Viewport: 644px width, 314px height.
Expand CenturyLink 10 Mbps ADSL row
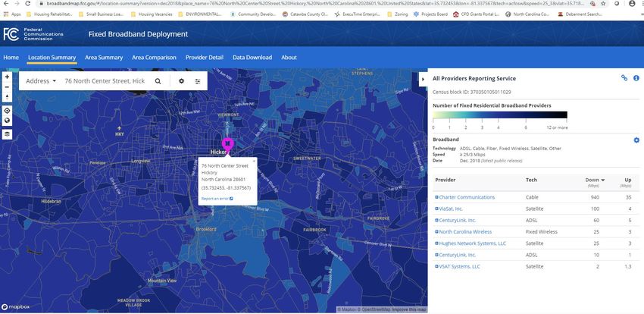(437, 255)
